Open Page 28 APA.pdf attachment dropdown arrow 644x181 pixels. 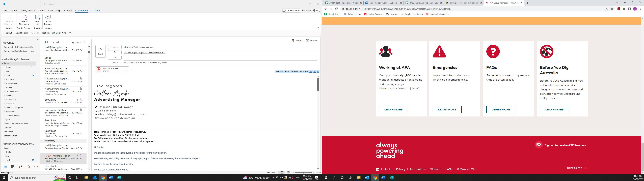126,70
